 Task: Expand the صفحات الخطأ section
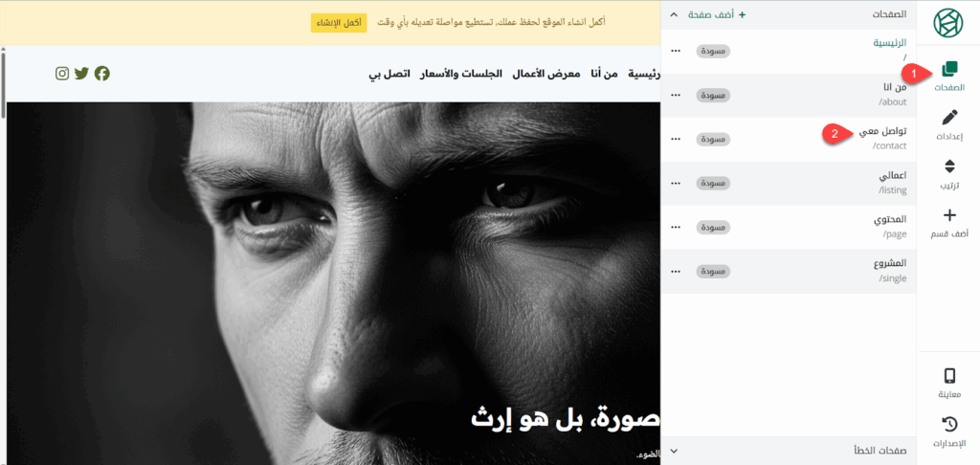673,450
